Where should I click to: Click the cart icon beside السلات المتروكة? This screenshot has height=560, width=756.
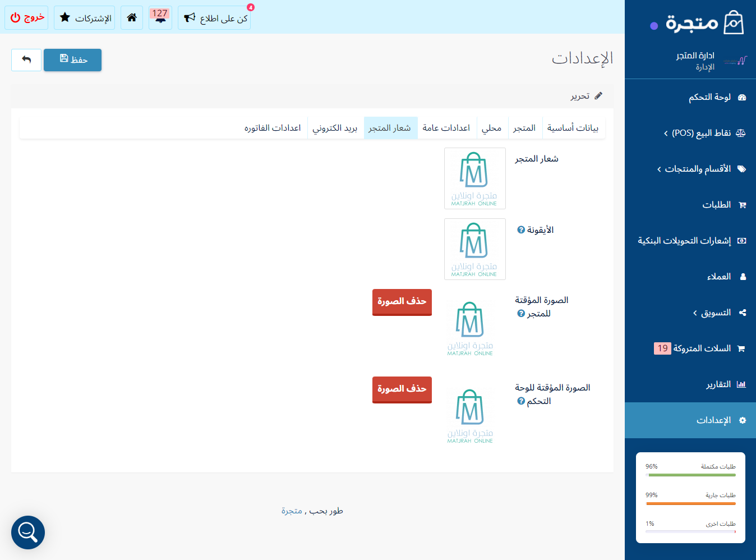741,348
